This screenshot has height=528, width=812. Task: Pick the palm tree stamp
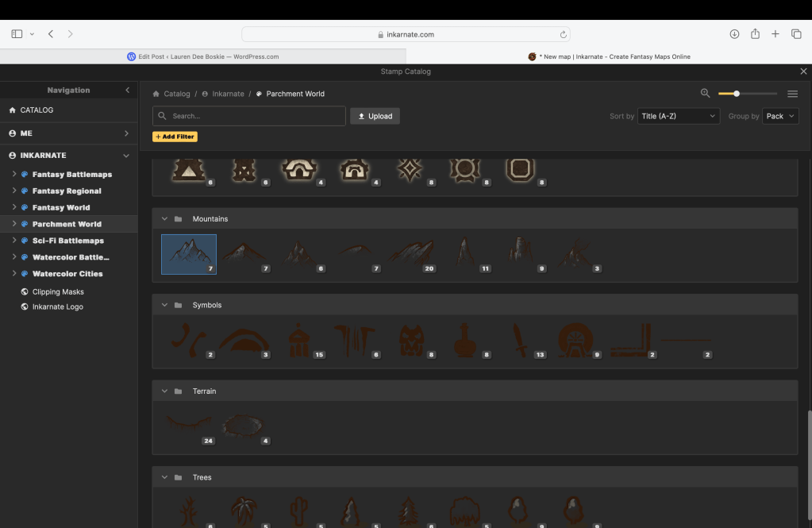pyautogui.click(x=243, y=511)
